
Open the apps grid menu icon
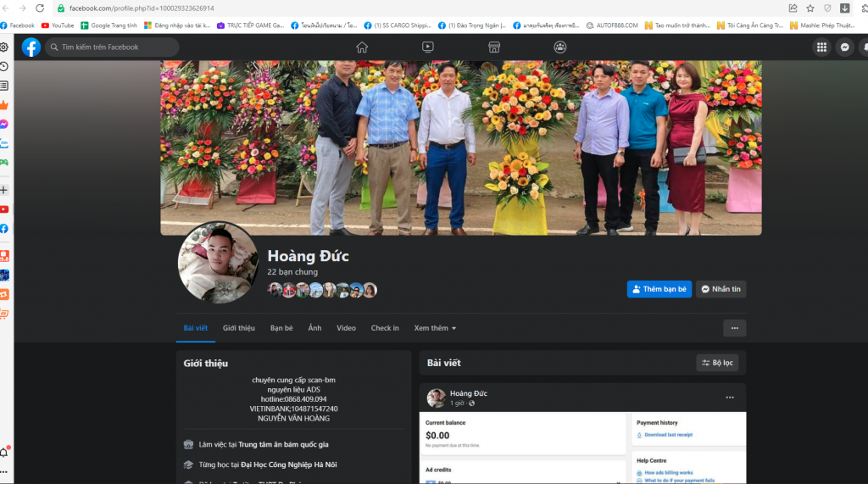coord(821,47)
